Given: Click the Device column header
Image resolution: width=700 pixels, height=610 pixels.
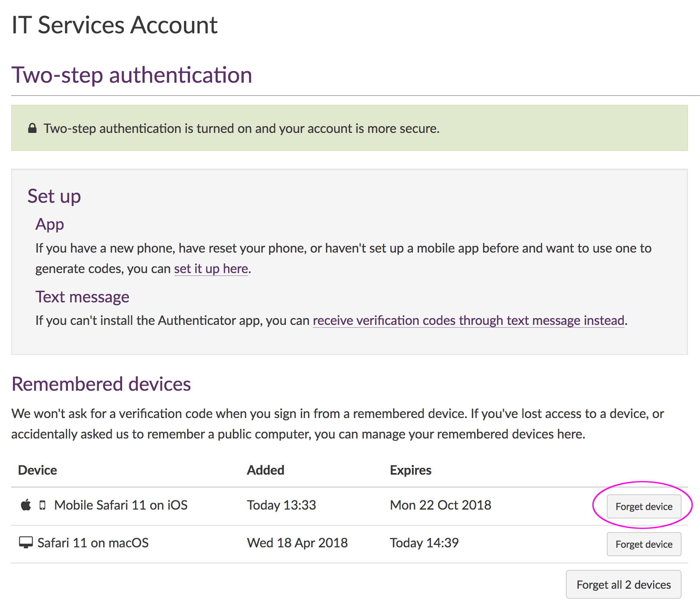Looking at the screenshot, I should tap(37, 470).
